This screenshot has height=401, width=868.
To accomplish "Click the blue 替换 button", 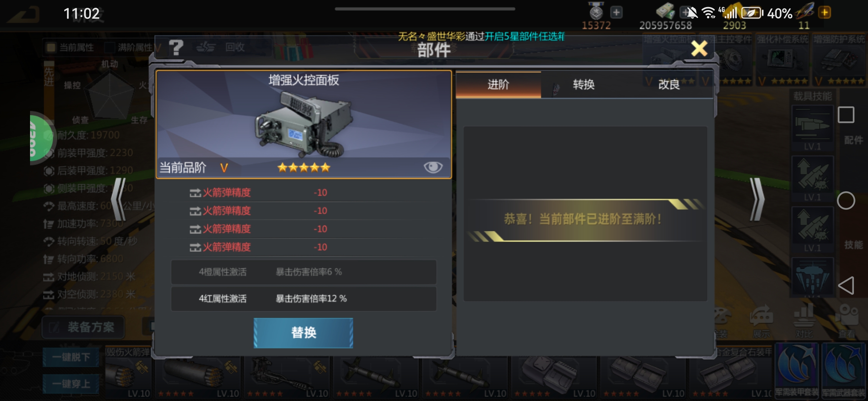I will [303, 333].
